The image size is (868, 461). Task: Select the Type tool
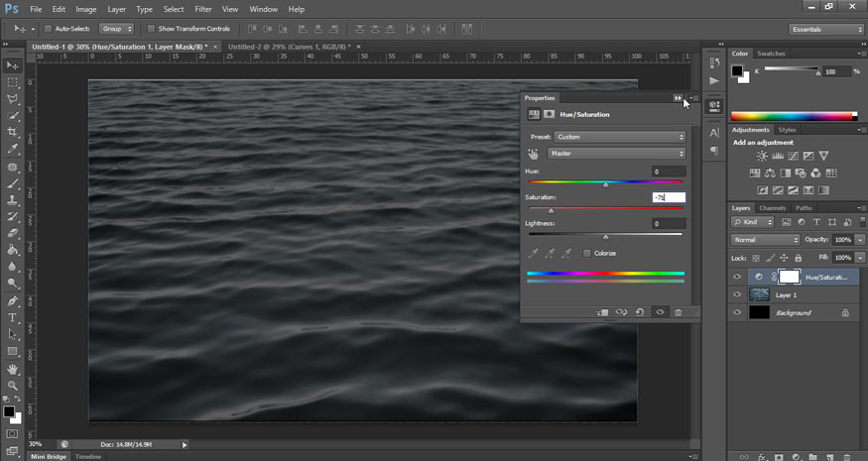point(13,318)
